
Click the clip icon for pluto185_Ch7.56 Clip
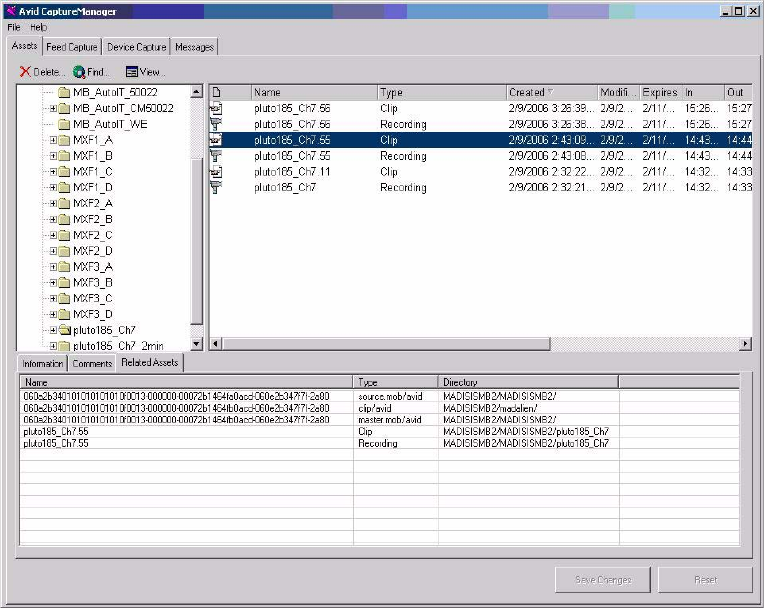[216, 108]
